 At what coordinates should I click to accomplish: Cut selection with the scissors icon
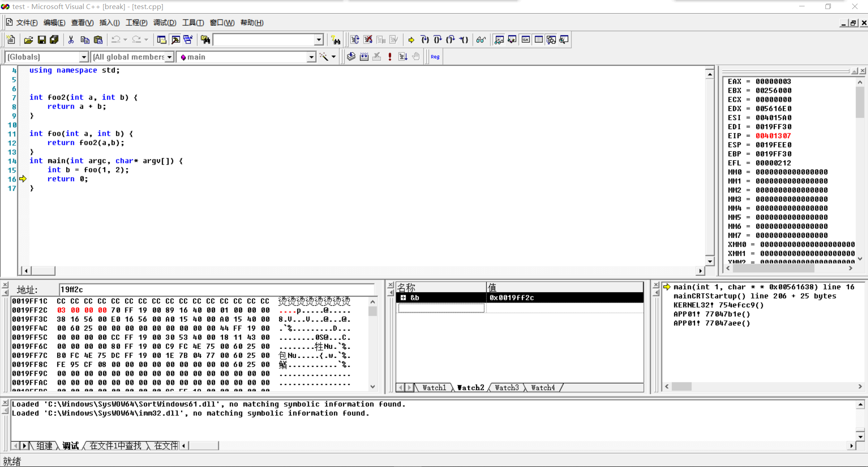point(71,40)
